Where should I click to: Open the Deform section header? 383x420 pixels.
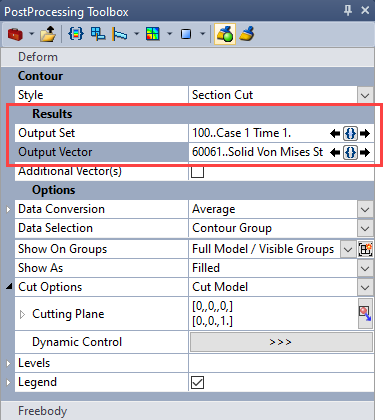pyautogui.click(x=188, y=57)
